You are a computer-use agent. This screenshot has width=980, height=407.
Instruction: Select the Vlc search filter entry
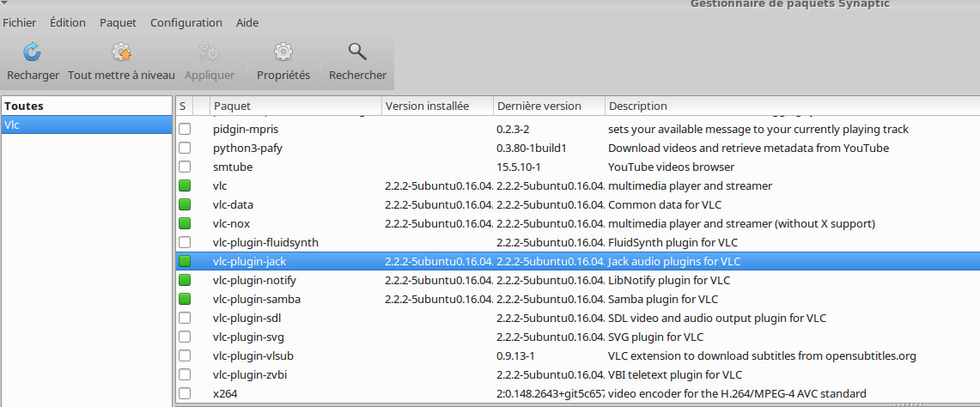86,125
